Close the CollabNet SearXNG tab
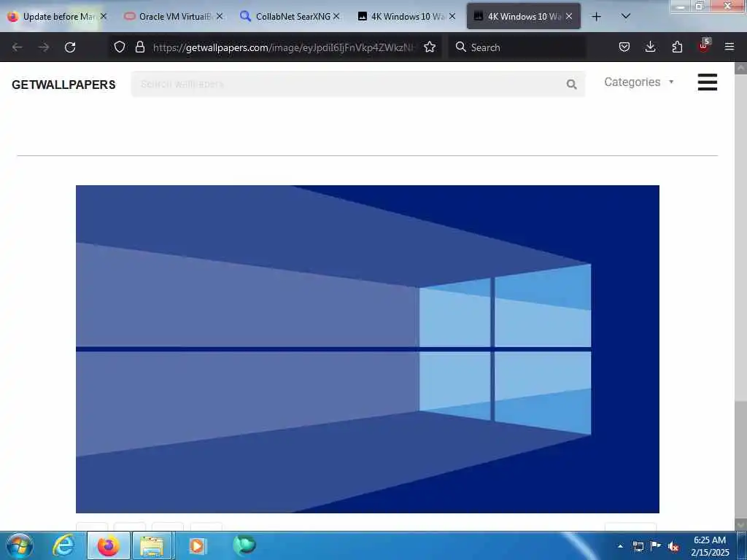747x560 pixels. [336, 16]
